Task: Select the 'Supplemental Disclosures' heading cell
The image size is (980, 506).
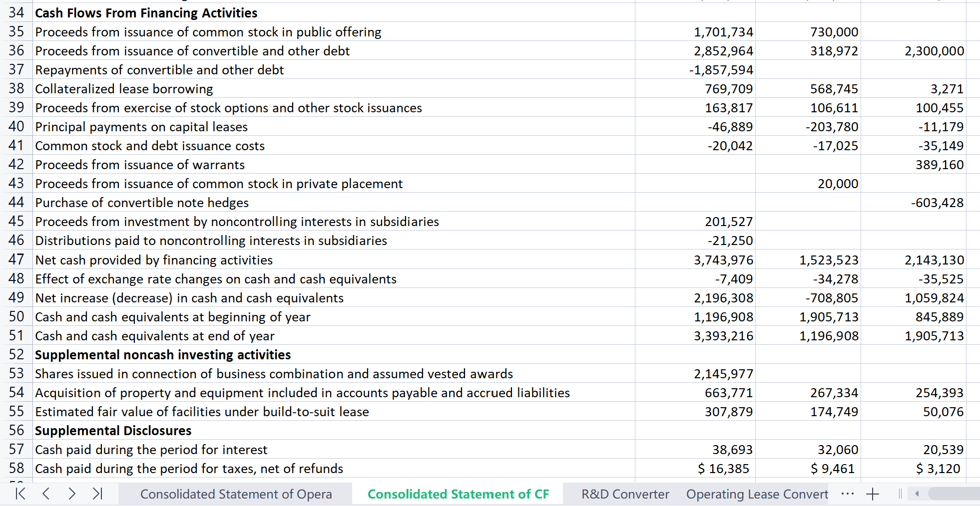Action: 334,430
